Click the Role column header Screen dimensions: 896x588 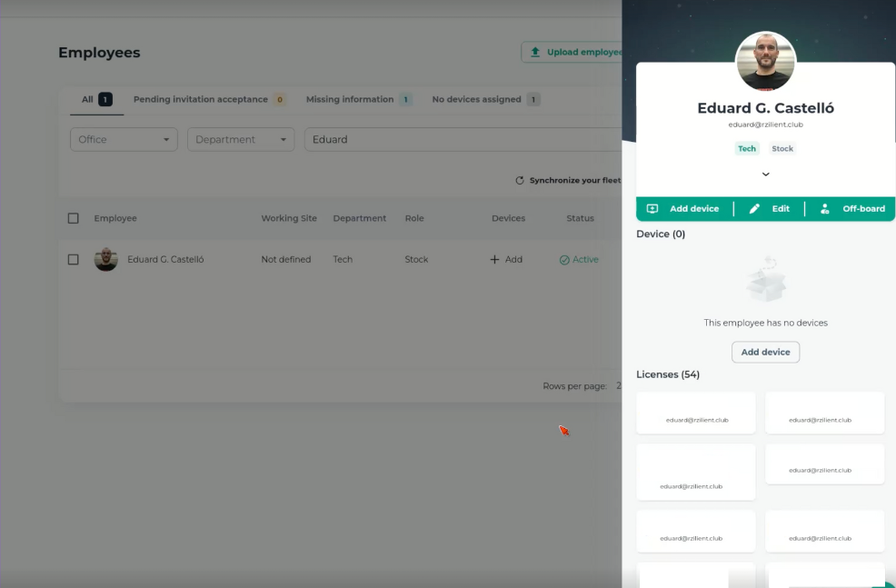(414, 218)
